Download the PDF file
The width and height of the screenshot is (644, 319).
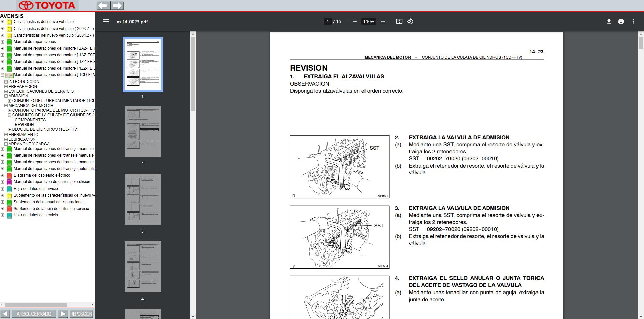(609, 21)
